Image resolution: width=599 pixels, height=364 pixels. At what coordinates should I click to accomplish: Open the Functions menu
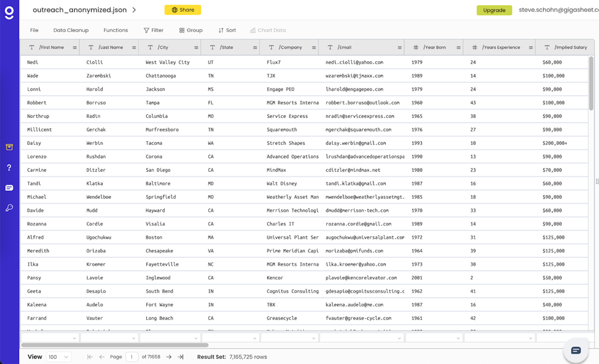tap(115, 30)
